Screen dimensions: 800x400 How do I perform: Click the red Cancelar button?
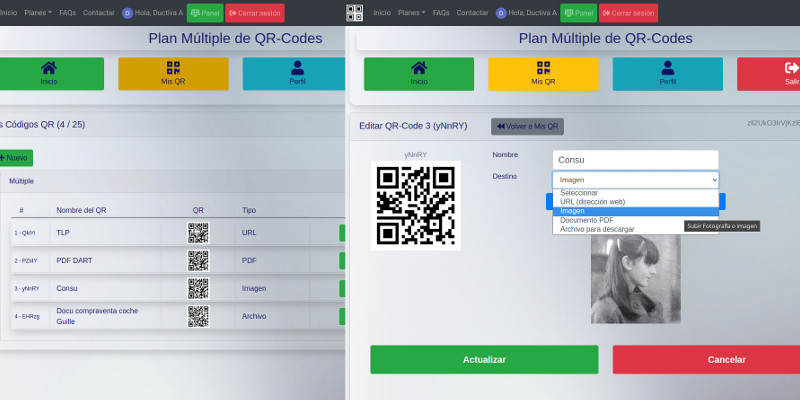(706, 360)
